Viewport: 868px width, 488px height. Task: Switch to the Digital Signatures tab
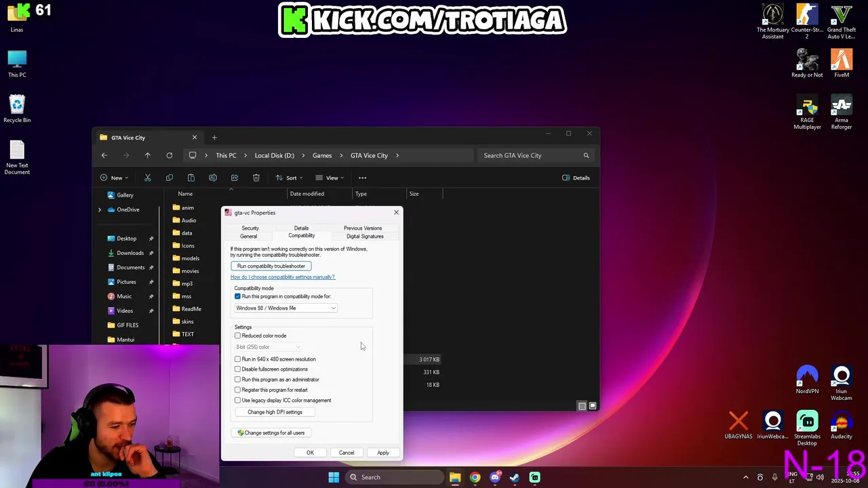tap(365, 237)
